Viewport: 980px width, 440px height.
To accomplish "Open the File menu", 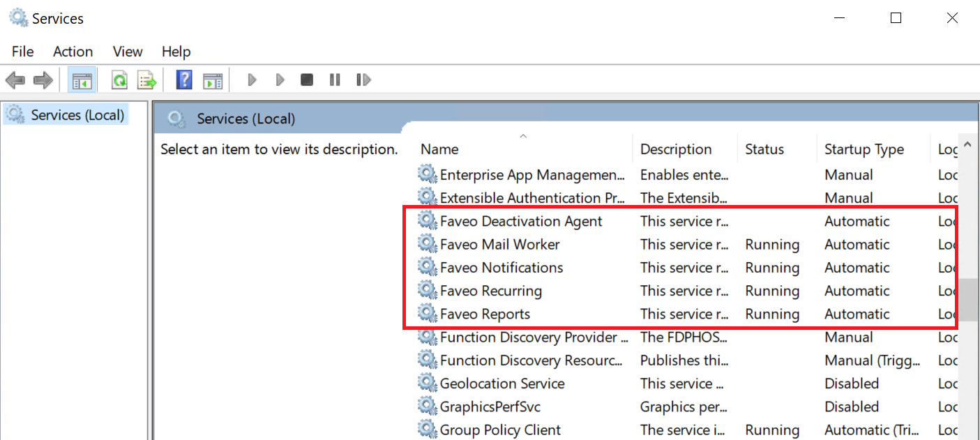I will click(22, 52).
